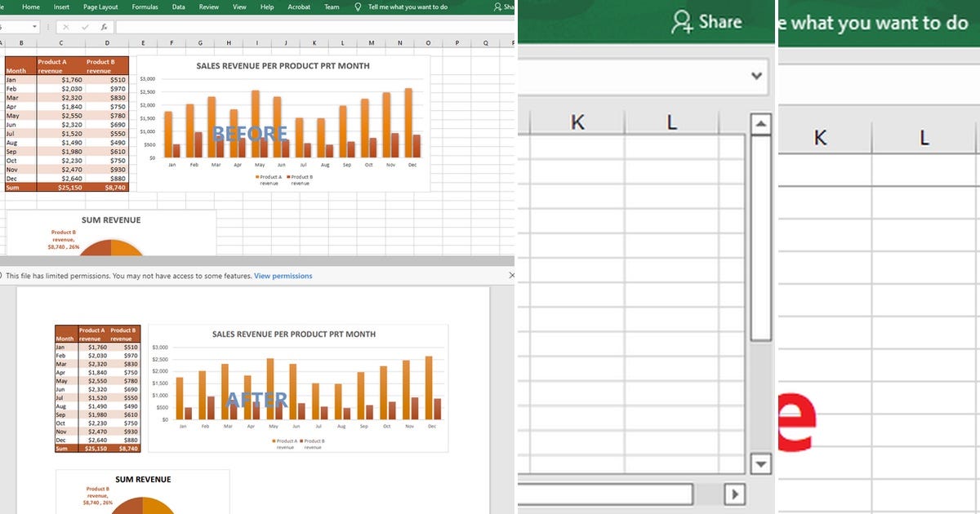Click the Tell Me lightbulb icon
This screenshot has height=514, width=980.
pyautogui.click(x=359, y=7)
